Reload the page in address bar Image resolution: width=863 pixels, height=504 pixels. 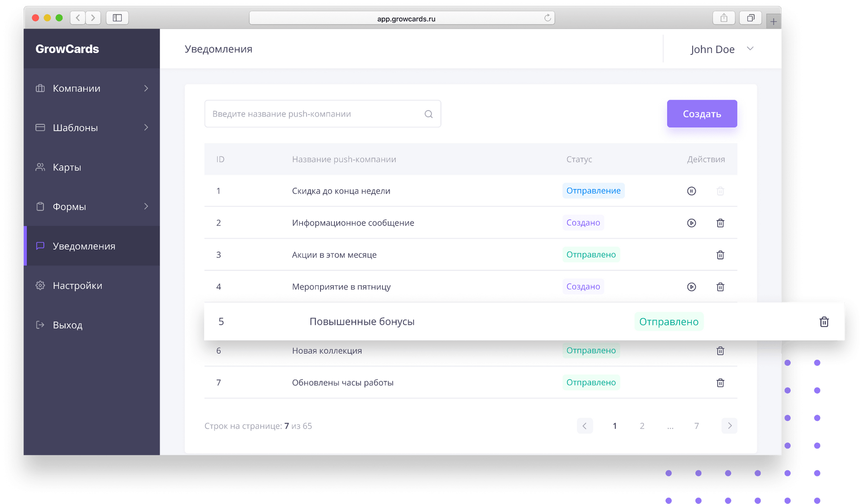pos(547,18)
